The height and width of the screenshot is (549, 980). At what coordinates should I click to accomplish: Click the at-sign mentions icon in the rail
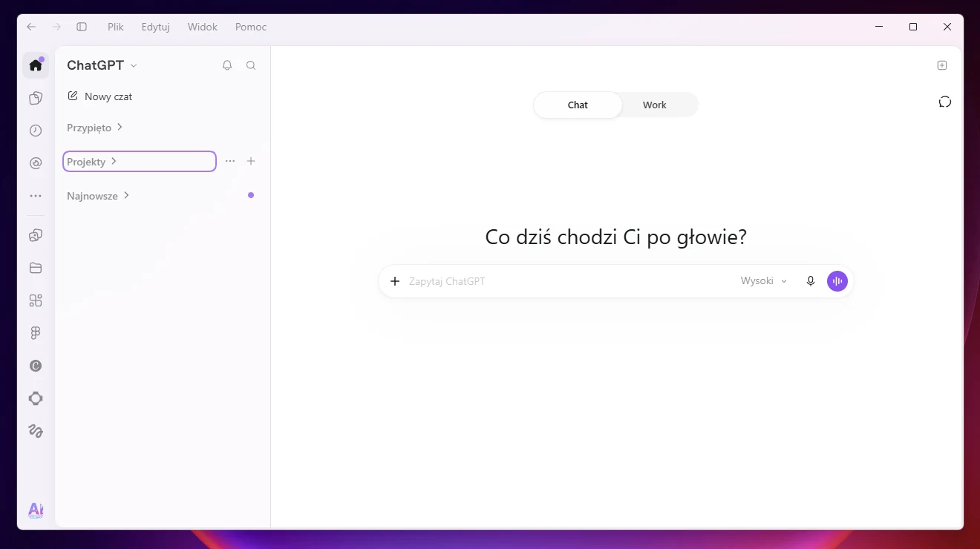click(x=36, y=163)
